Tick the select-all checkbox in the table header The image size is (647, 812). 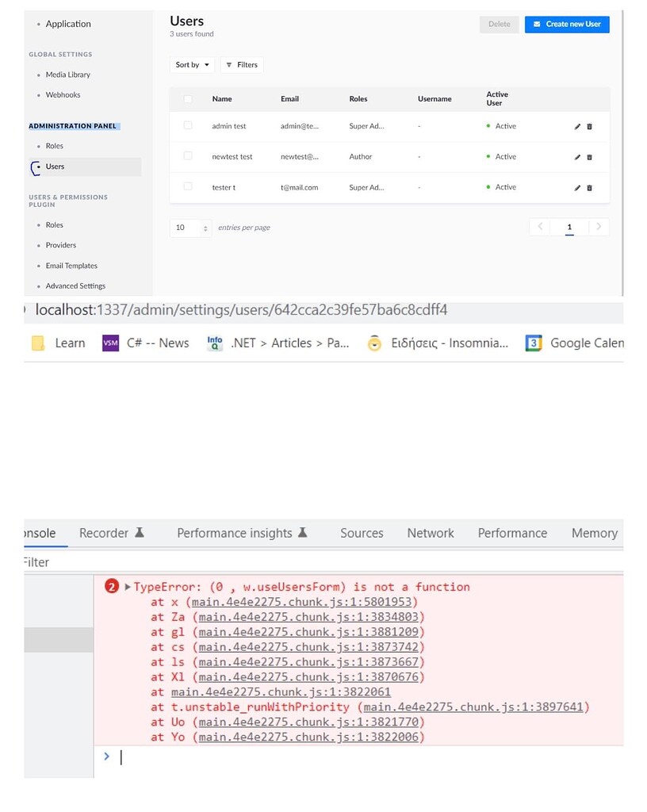click(187, 98)
